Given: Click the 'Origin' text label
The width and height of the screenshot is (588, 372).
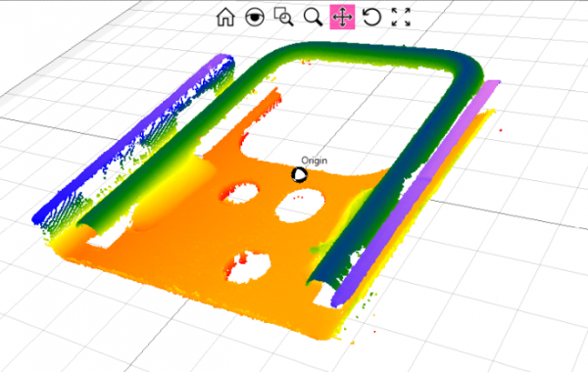Looking at the screenshot, I should point(315,161).
